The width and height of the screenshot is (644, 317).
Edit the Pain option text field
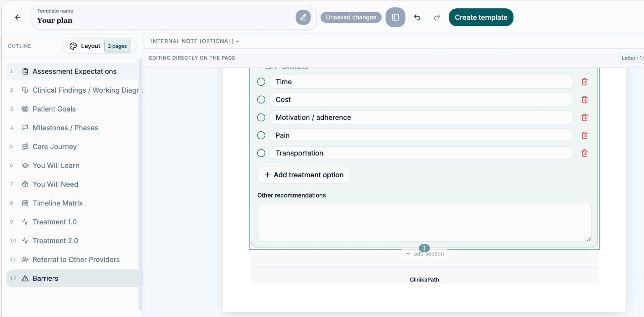(x=421, y=135)
